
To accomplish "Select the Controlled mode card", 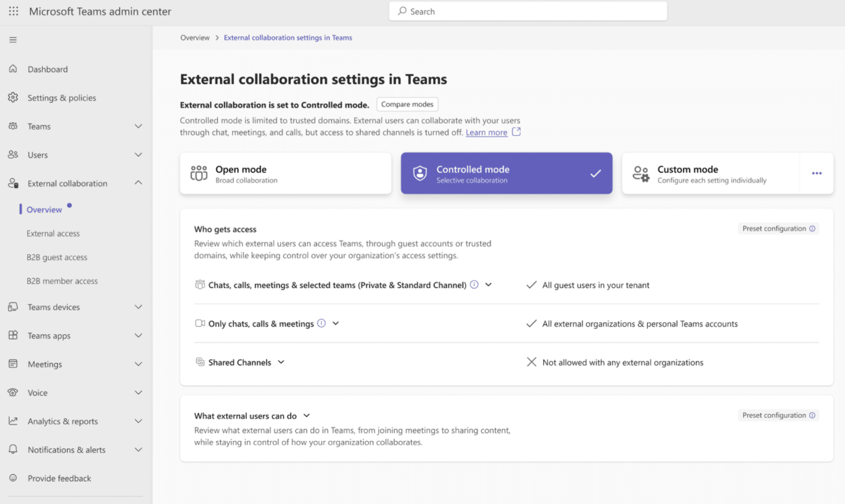I will [x=506, y=174].
